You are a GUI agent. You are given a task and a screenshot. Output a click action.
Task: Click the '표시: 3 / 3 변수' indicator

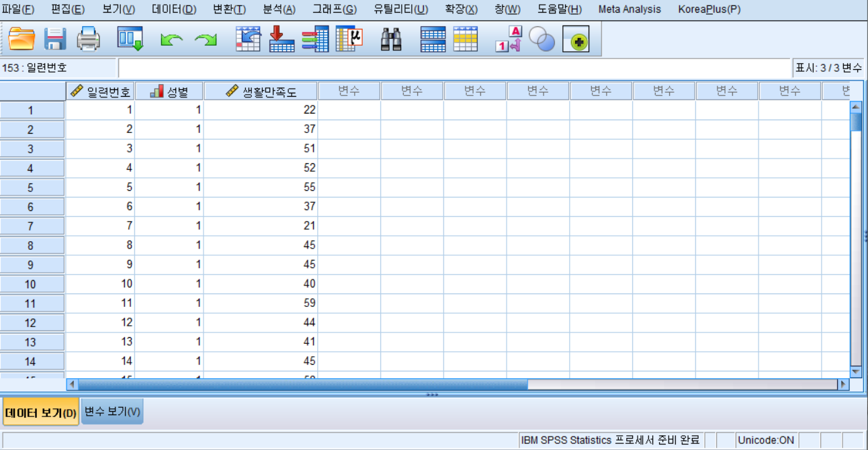[x=828, y=68]
